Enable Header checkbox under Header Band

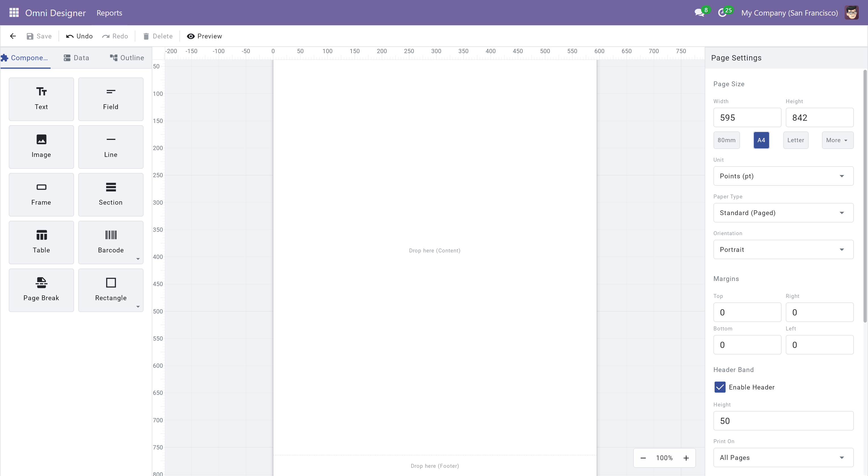click(x=721, y=387)
